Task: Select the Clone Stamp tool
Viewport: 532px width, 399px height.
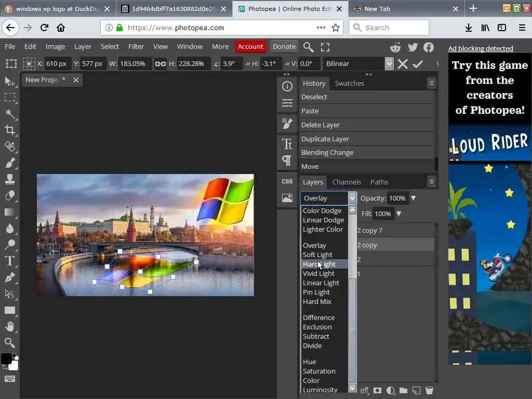Action: point(10,179)
